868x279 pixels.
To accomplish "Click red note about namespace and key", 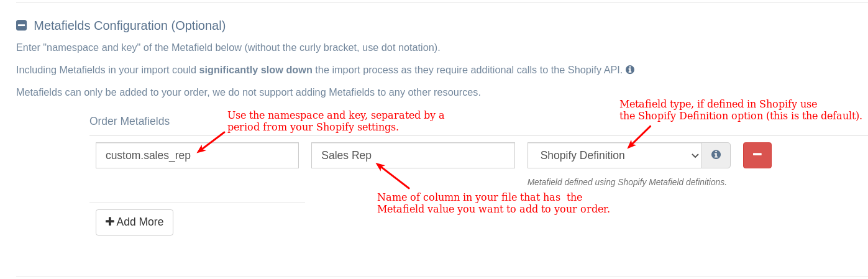I will pyautogui.click(x=336, y=121).
